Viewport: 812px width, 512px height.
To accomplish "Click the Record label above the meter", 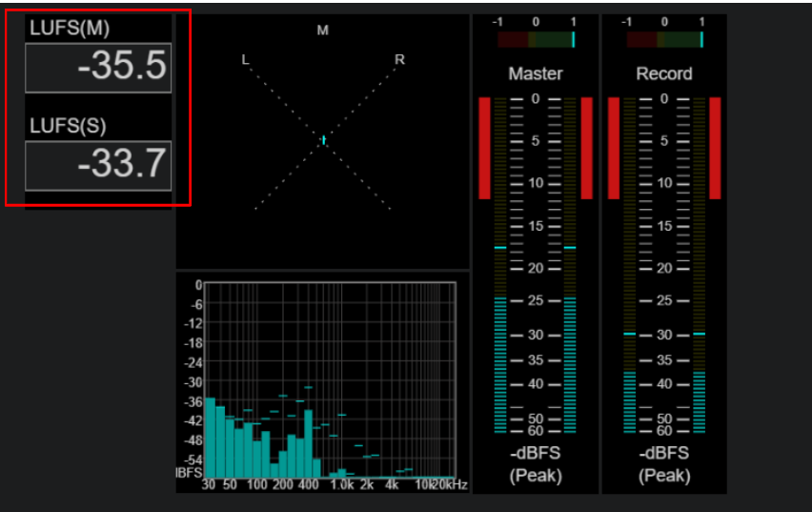I will 664,73.
